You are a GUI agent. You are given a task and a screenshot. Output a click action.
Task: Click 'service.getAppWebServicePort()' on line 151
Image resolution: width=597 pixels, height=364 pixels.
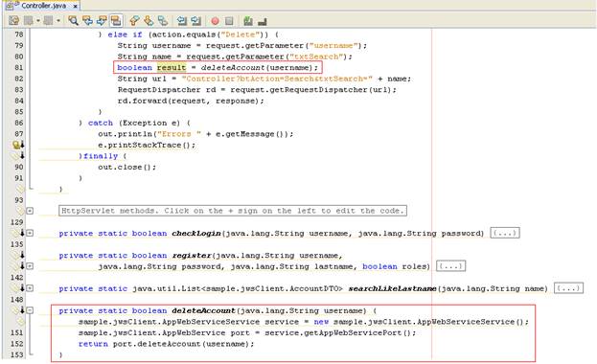click(338, 332)
